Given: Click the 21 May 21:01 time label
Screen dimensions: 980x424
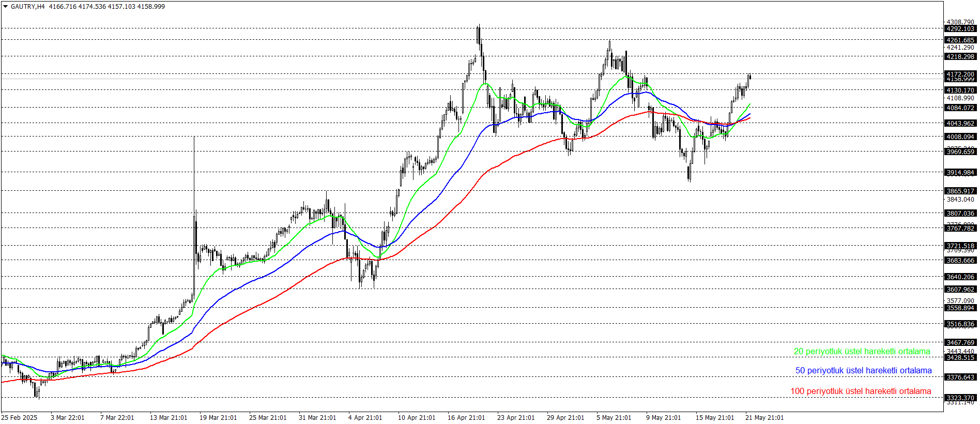Looking at the screenshot, I should [x=764, y=418].
